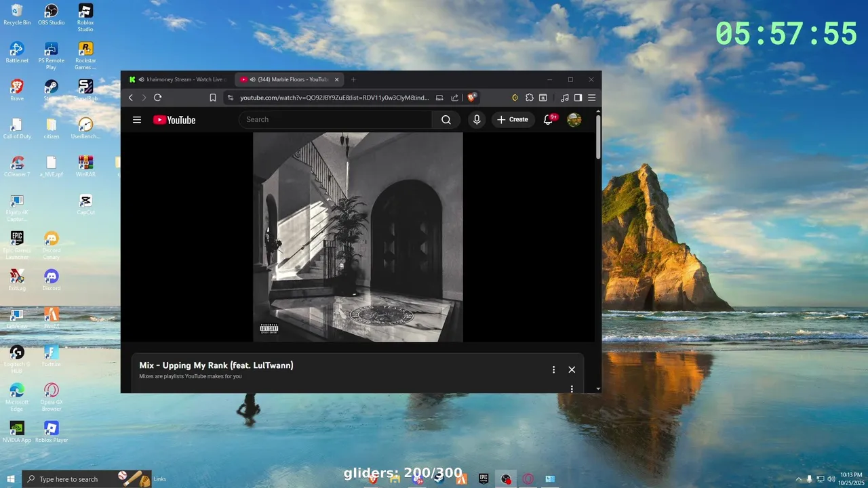Select WinRAR desktop shortcut
Image resolution: width=868 pixels, height=488 pixels.
[85, 166]
